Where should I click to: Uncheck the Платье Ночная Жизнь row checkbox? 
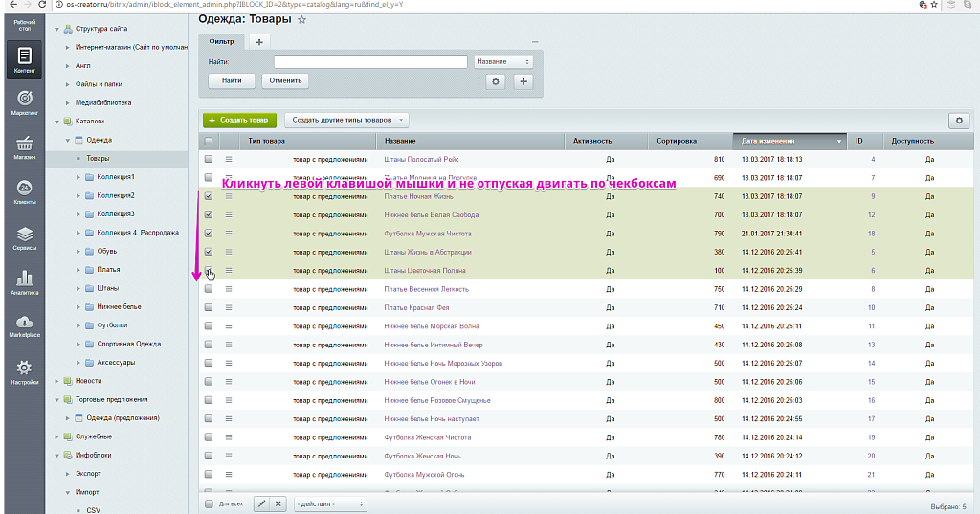209,196
